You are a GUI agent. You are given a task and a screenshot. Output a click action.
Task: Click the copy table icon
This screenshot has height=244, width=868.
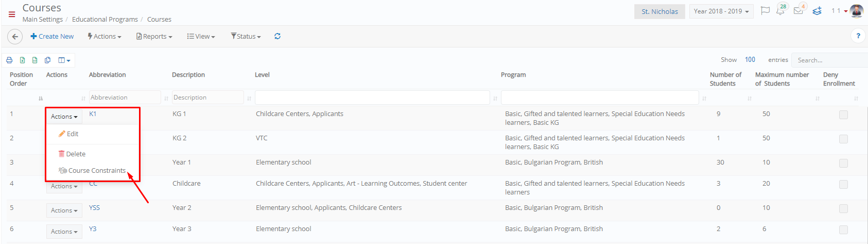[47, 60]
